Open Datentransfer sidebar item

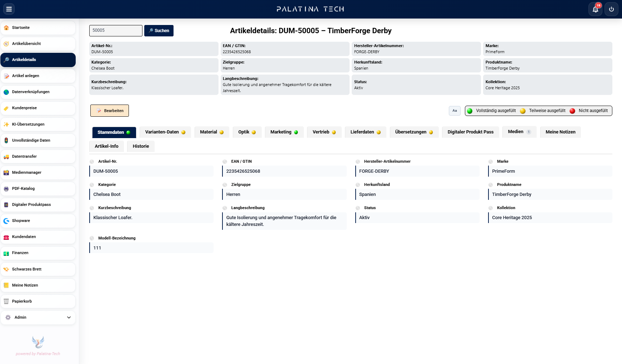pyautogui.click(x=38, y=157)
